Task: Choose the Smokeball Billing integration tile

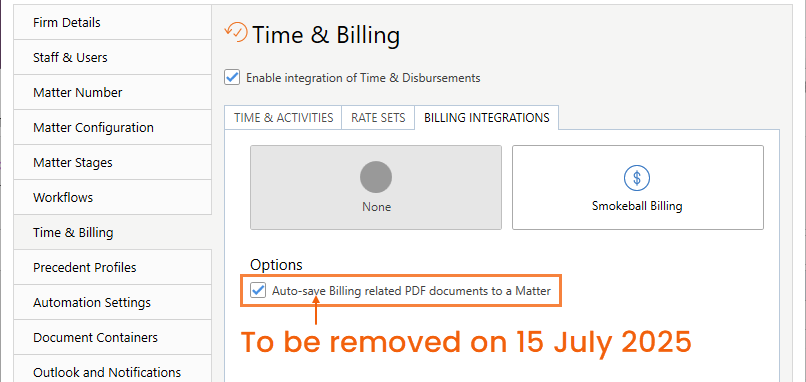Action: (637, 187)
